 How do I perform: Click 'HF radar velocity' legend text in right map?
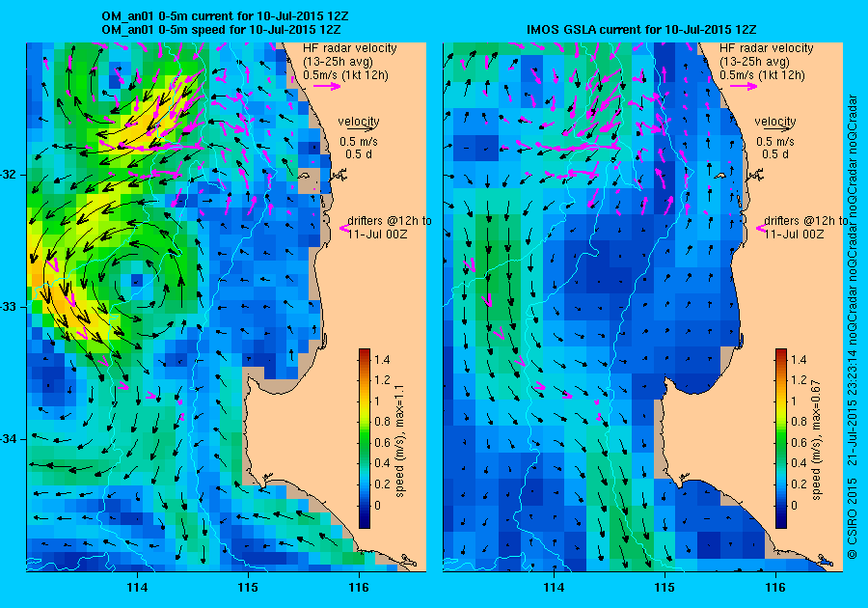(767, 48)
